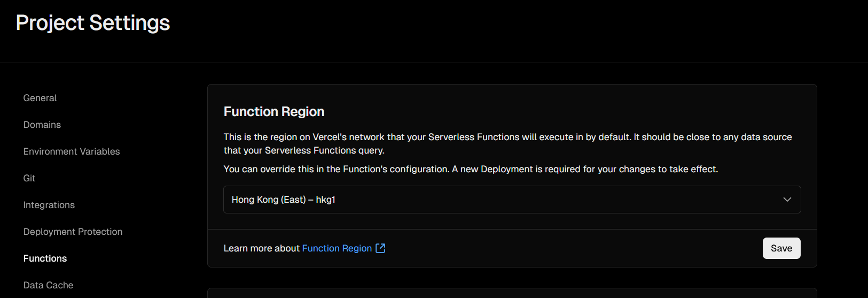Click the external link icon beside Function Region

(x=380, y=248)
